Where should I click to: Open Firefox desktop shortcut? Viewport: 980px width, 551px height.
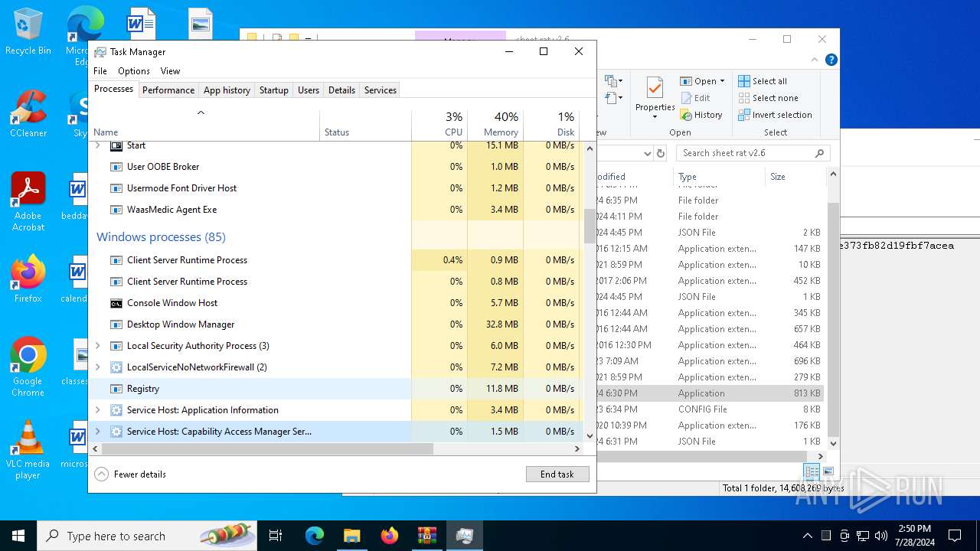pyautogui.click(x=28, y=279)
